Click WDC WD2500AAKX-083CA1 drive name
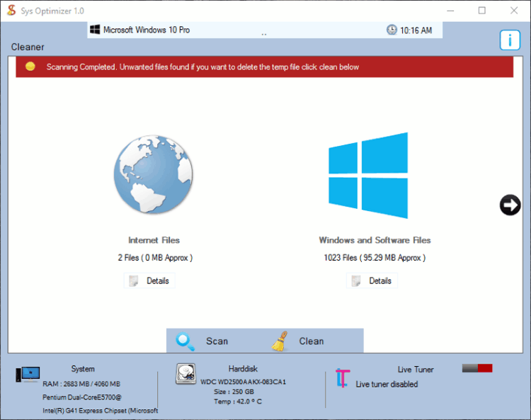This screenshot has width=531, height=420. tap(243, 382)
